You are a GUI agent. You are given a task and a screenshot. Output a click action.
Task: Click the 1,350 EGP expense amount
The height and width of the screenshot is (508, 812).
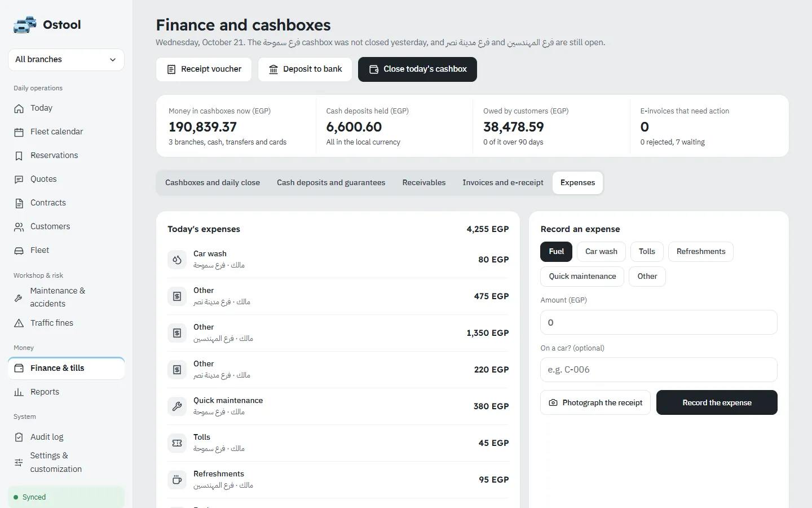click(x=488, y=333)
